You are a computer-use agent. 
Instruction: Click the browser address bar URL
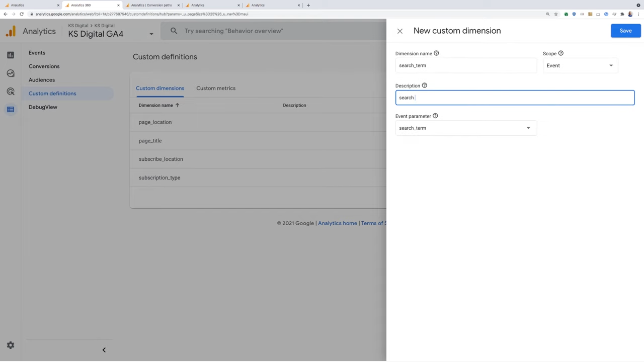click(142, 14)
